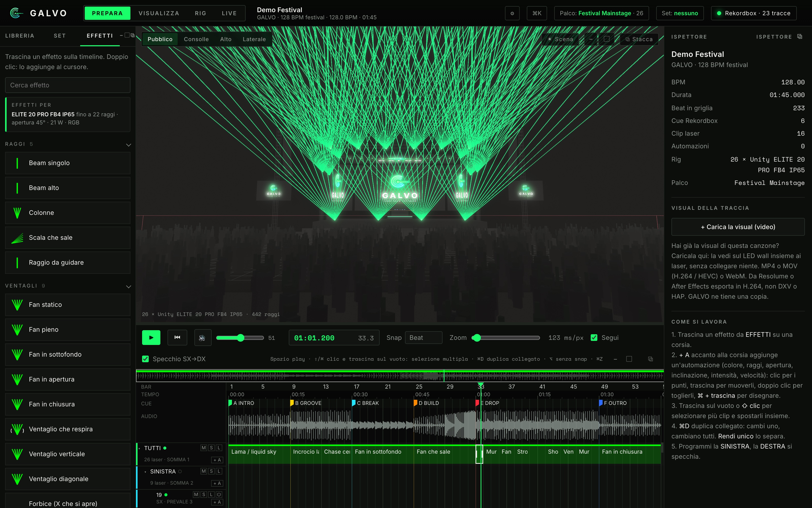This screenshot has width=812, height=508.
Task: Switch to Consolle camera view
Action: [x=196, y=39]
